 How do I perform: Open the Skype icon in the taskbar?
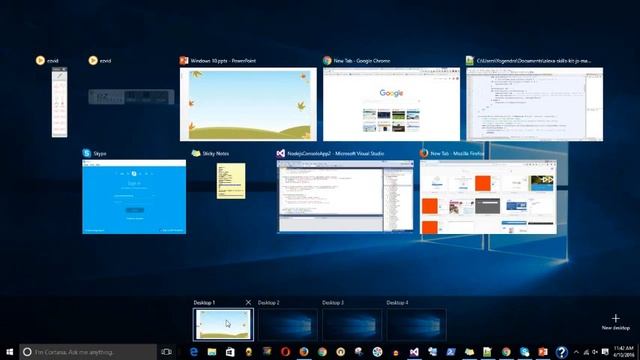point(524,352)
